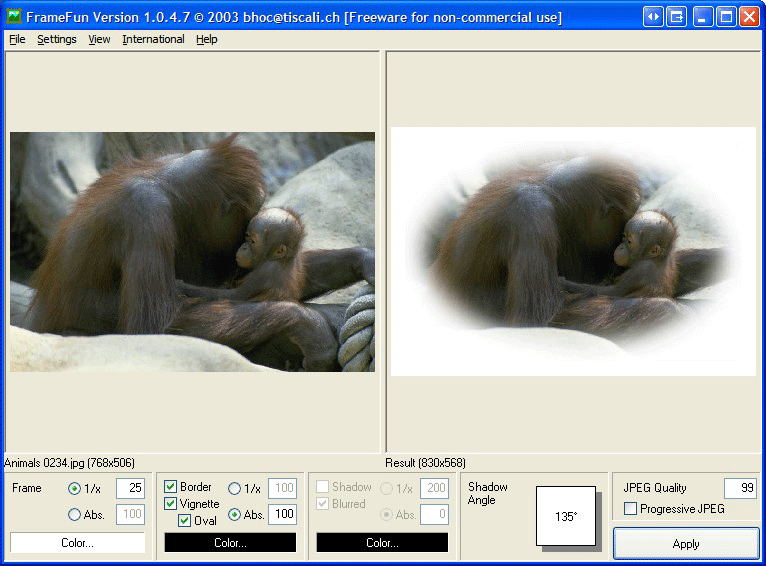
Task: Open the Settings menu
Action: point(57,39)
